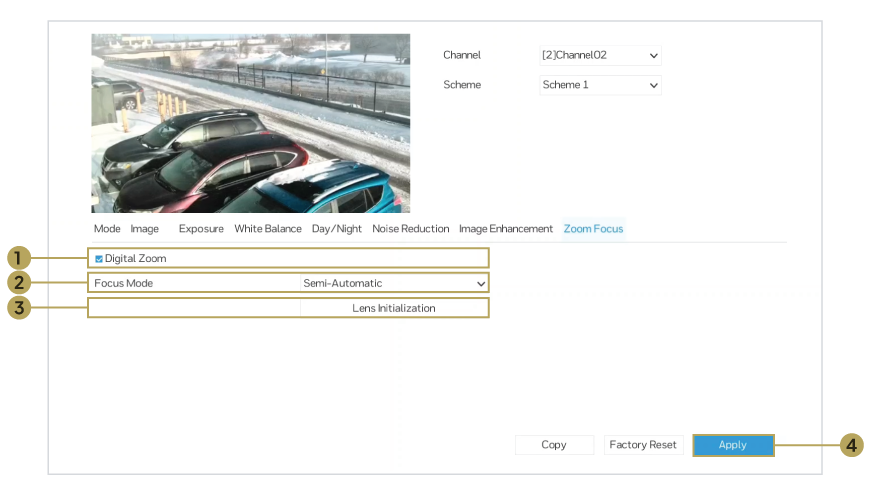Switch to the Mode tab

pyautogui.click(x=107, y=229)
